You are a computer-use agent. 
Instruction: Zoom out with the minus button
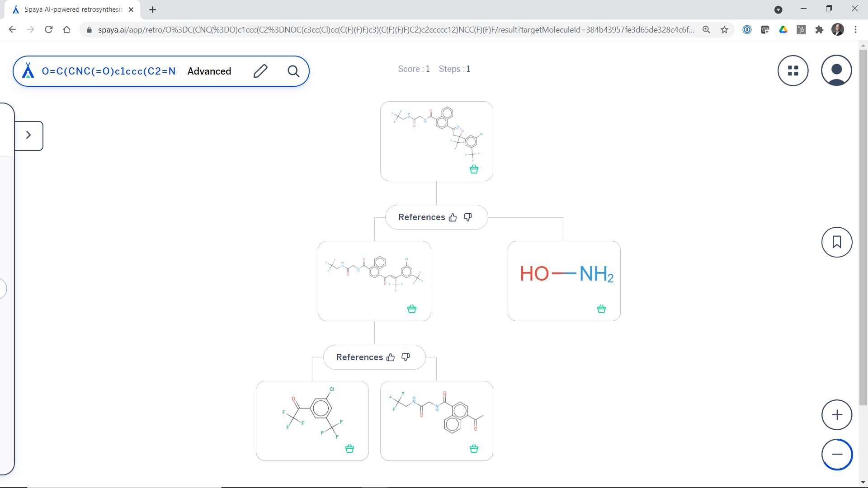point(837,455)
